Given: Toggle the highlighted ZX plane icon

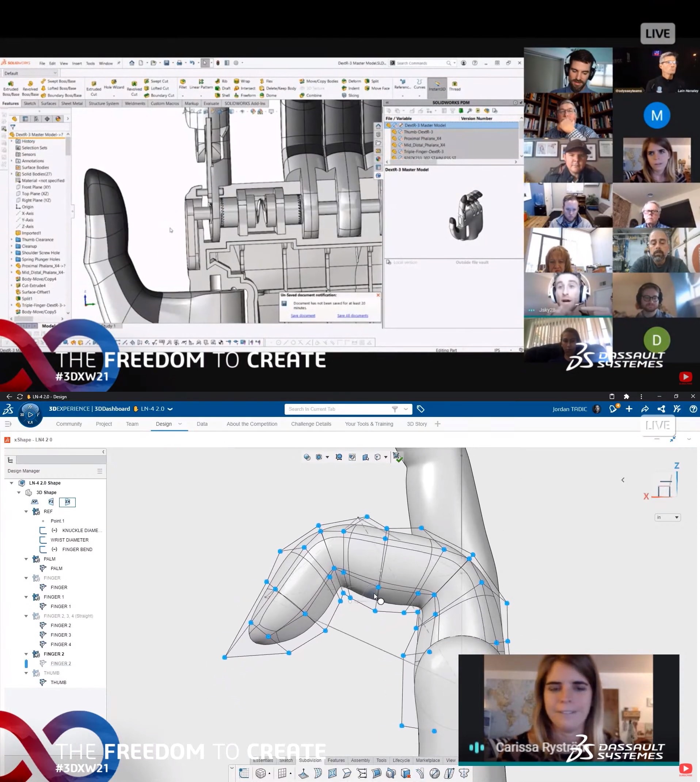Looking at the screenshot, I should [67, 502].
